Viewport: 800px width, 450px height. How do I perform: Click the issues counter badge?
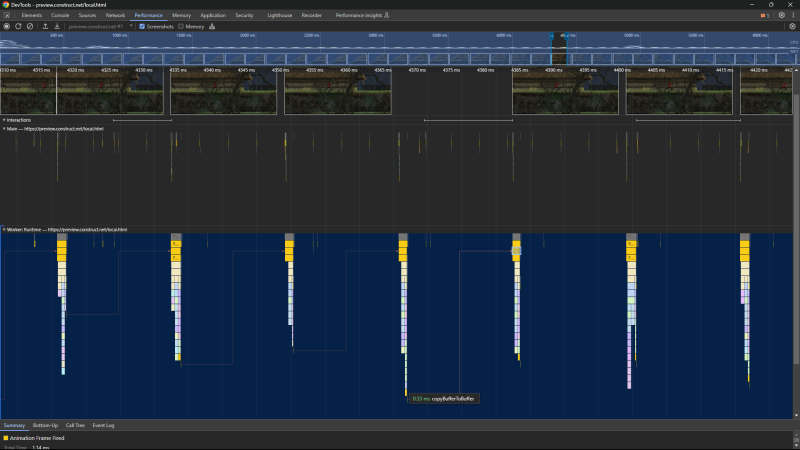(x=763, y=16)
